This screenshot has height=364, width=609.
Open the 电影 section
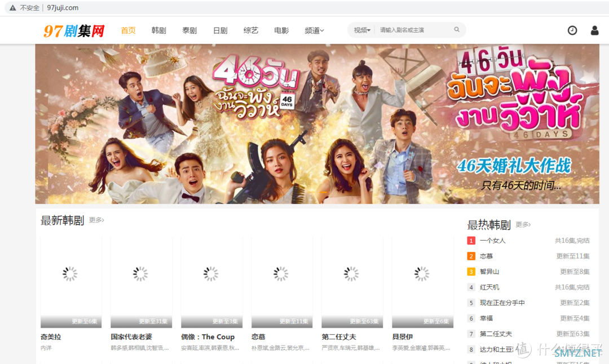tap(281, 30)
